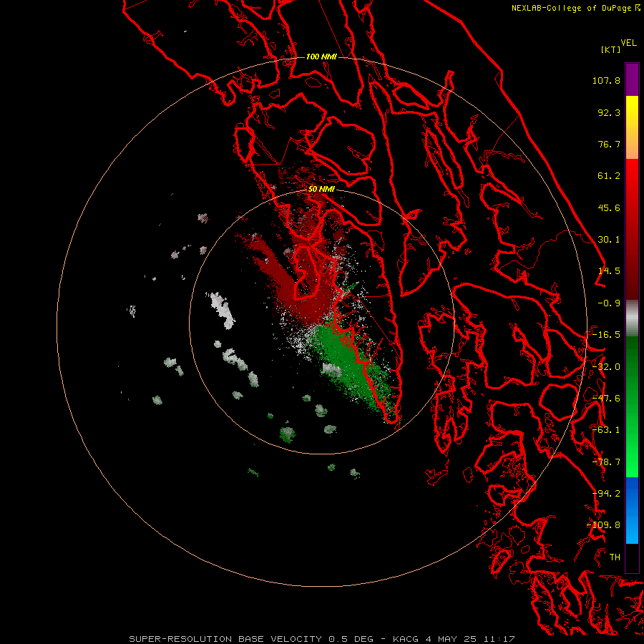Click the 61.2 velocity scale value
Screen dimensions: 644x644
pyautogui.click(x=609, y=176)
